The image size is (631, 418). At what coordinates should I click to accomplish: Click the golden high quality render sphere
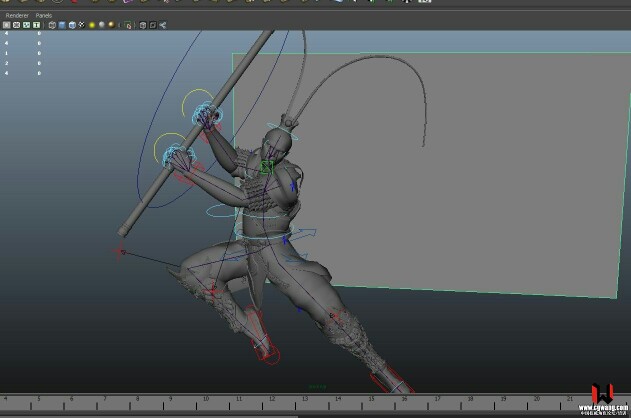coord(111,25)
